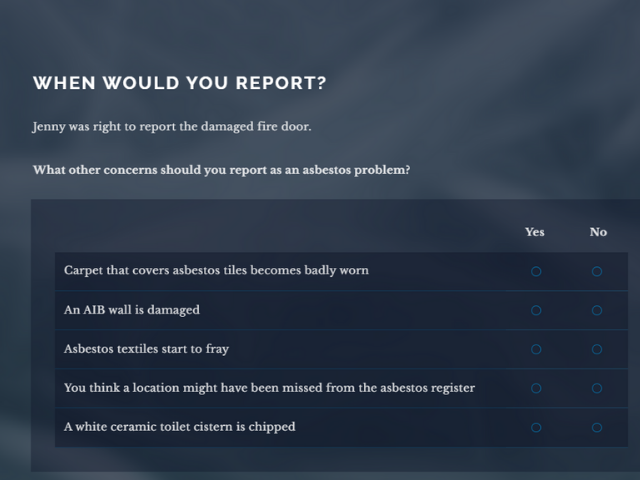Image resolution: width=640 pixels, height=480 pixels.
Task: Pick No for location missed from asbestos register
Action: tap(597, 388)
